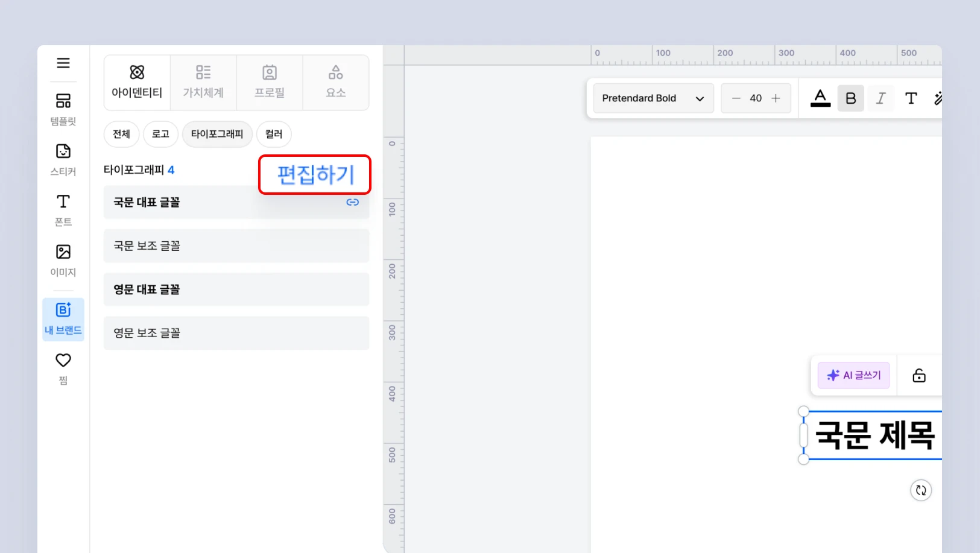Apply the 국문 보조 글꼴 typography
The width and height of the screenshot is (980, 553).
(236, 245)
